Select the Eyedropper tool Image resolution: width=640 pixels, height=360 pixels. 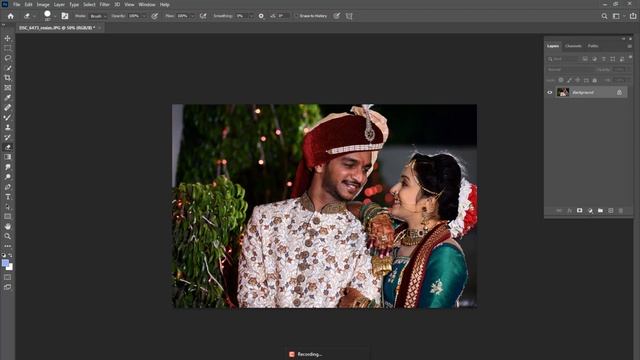coord(7,98)
